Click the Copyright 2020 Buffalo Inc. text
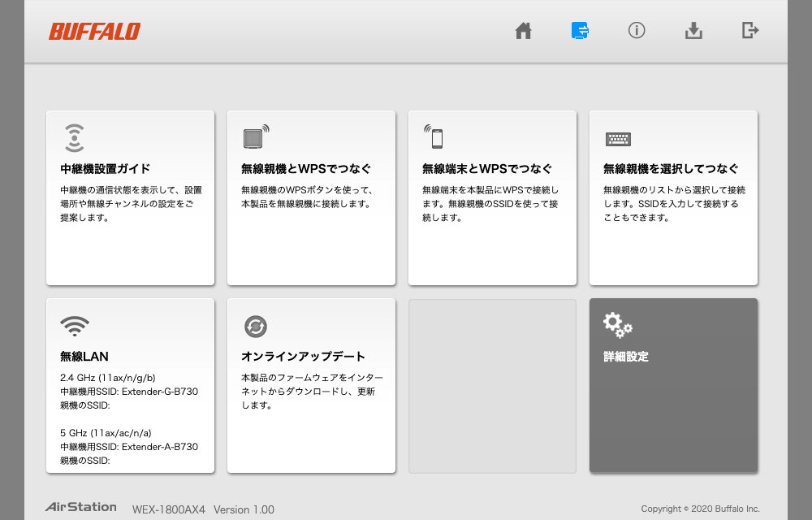Viewport: 812px width, 520px height. click(x=700, y=509)
